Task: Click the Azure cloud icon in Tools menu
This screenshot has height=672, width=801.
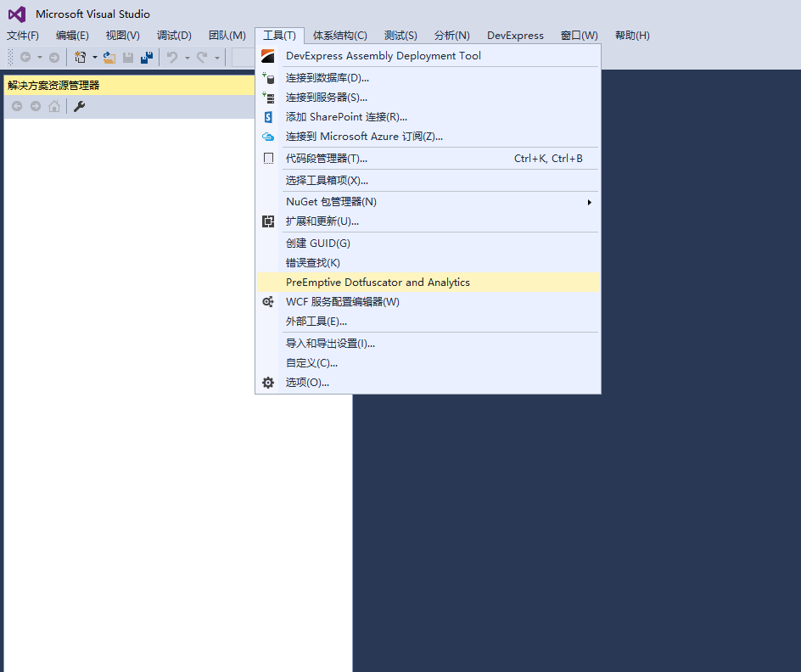Action: tap(267, 136)
